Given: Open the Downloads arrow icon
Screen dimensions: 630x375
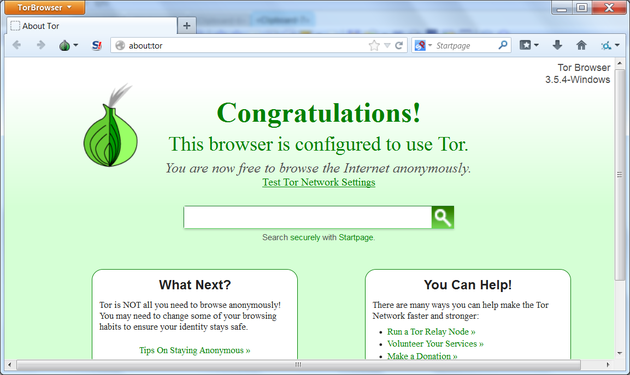Looking at the screenshot, I should [557, 45].
